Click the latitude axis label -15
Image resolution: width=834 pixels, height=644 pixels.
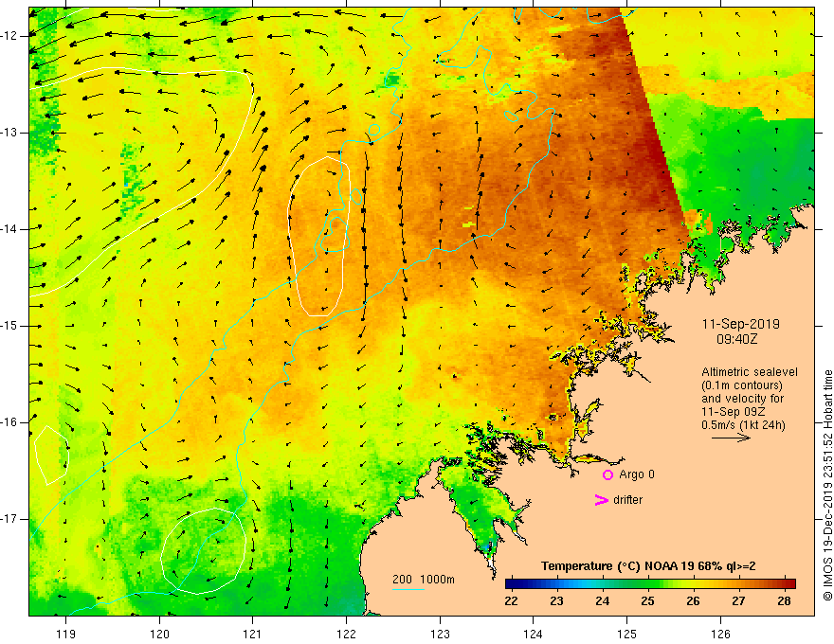coord(9,326)
